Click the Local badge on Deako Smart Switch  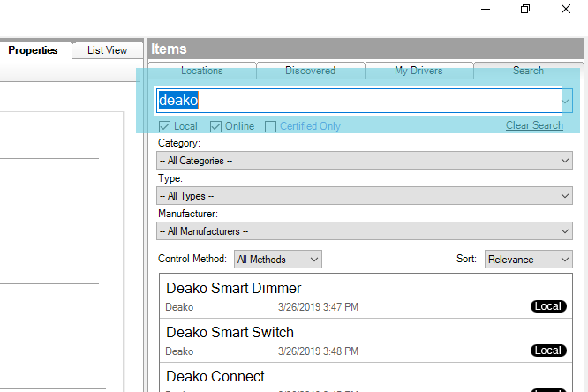click(x=548, y=351)
